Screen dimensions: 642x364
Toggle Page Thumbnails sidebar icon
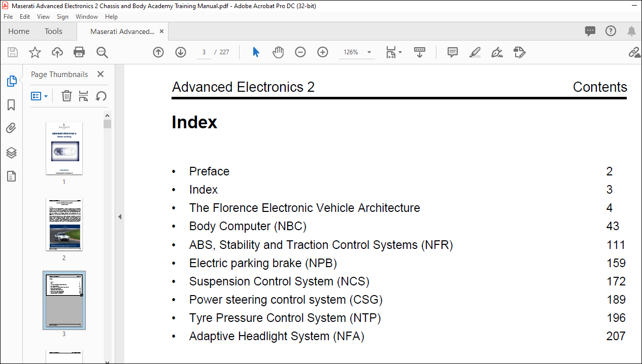click(11, 81)
